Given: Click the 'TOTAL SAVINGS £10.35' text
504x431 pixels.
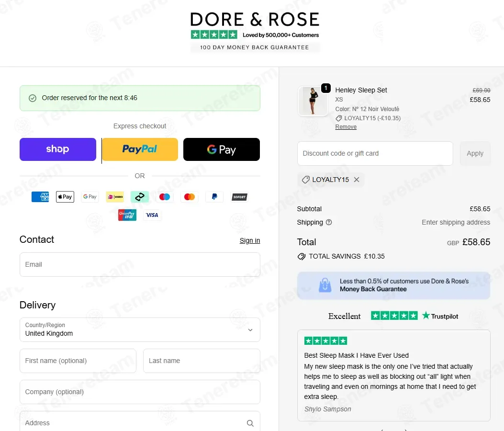Looking at the screenshot, I should tap(347, 256).
